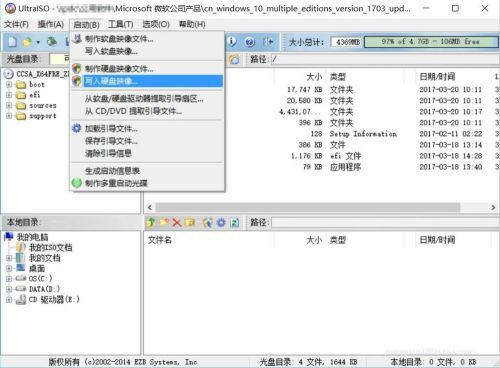This screenshot has height=368, width=500.
Task: Expand the DATA(D:) drive node
Action: 9,289
